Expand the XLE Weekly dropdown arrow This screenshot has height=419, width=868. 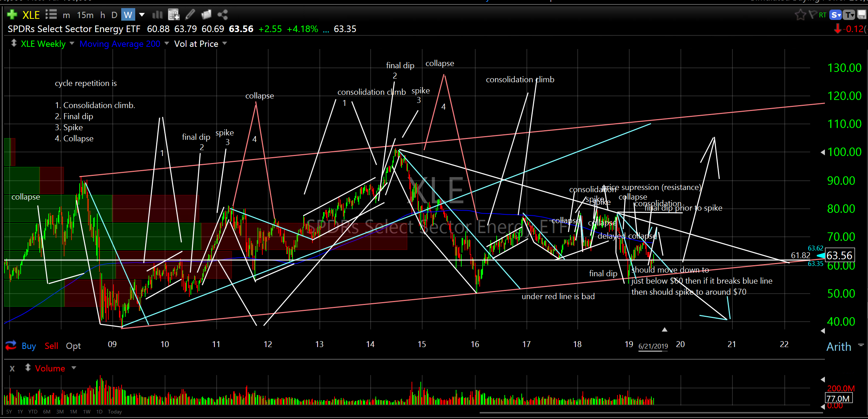click(72, 44)
